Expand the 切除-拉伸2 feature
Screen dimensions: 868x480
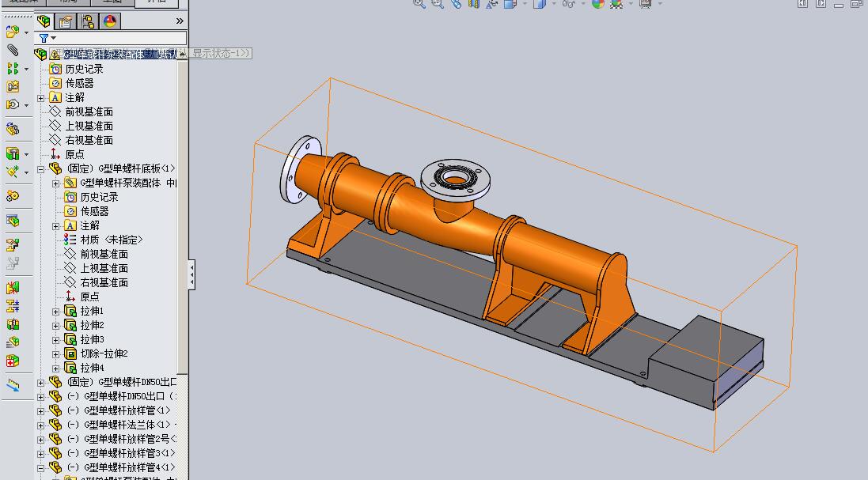click(56, 354)
